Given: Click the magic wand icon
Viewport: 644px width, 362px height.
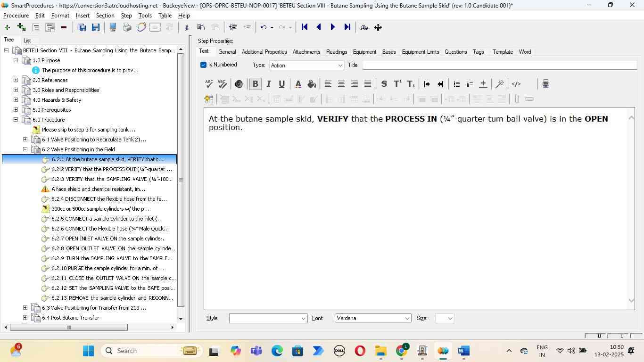Looking at the screenshot, I should (x=500, y=84).
